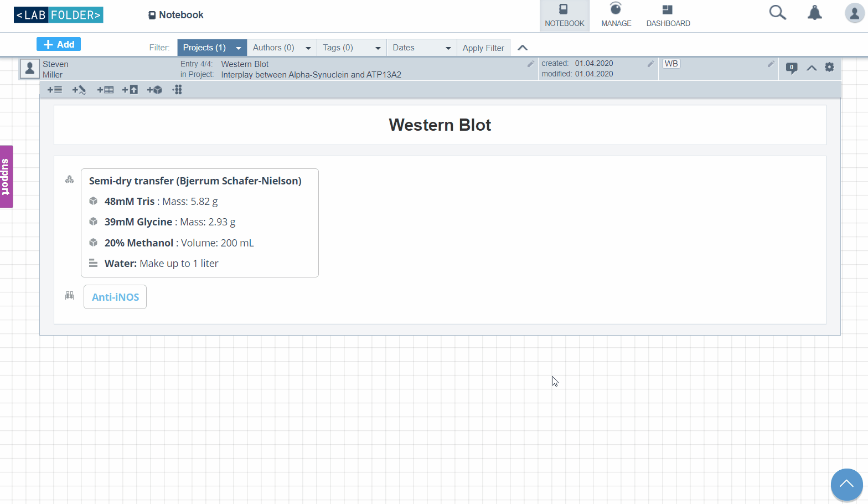Click the Entry 4/4 label
This screenshot has height=504, width=868.
point(197,64)
